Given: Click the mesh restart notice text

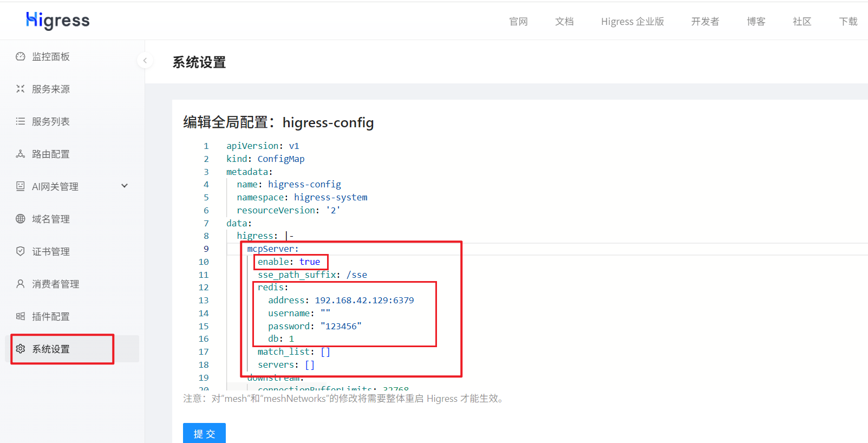Looking at the screenshot, I should (x=345, y=399).
